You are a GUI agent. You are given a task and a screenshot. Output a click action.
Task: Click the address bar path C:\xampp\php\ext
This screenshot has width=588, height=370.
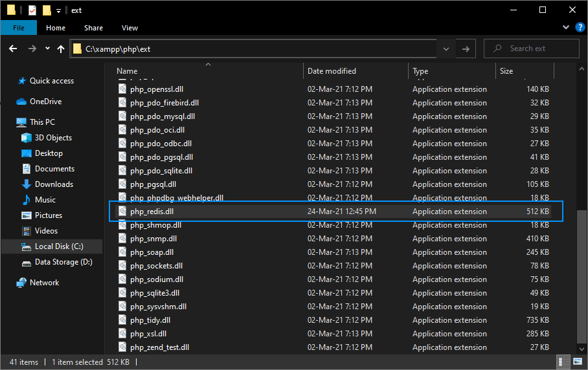118,49
